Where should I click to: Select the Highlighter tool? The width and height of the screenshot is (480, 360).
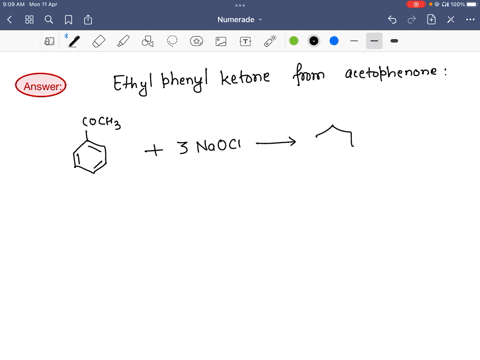[123, 41]
